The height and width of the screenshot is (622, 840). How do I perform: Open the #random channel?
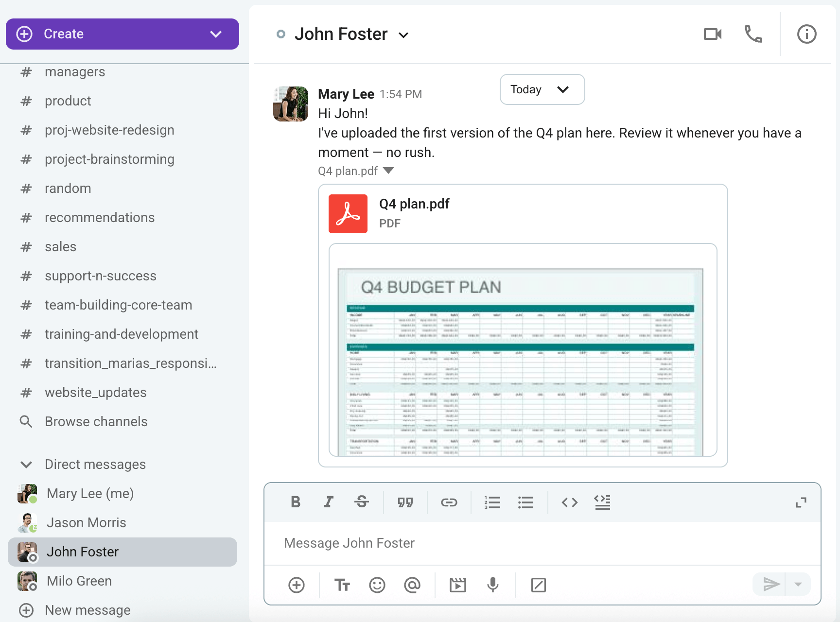pos(68,188)
